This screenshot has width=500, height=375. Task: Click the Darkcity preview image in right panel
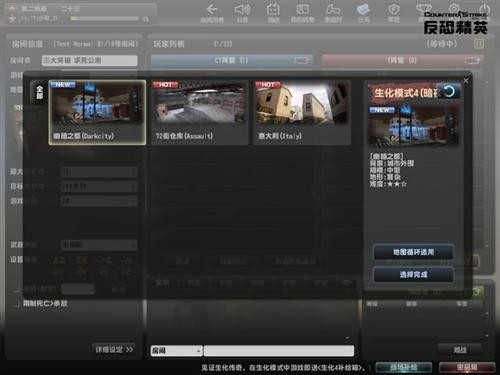(413, 125)
